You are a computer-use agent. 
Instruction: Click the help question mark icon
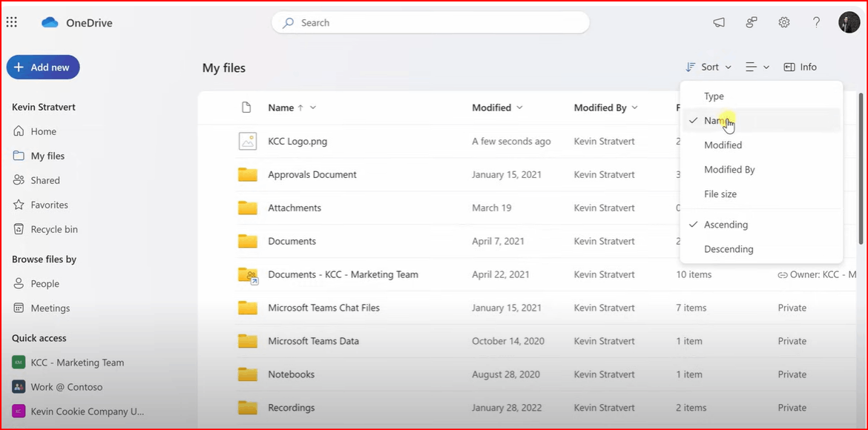pyautogui.click(x=817, y=23)
